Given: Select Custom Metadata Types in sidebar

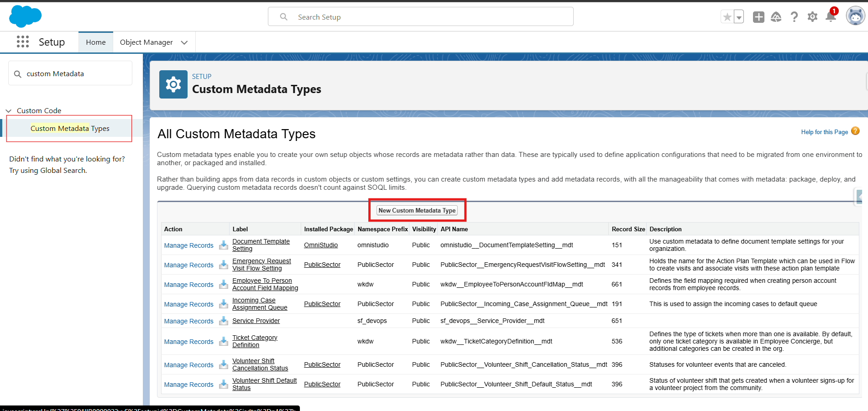Looking at the screenshot, I should tap(70, 129).
